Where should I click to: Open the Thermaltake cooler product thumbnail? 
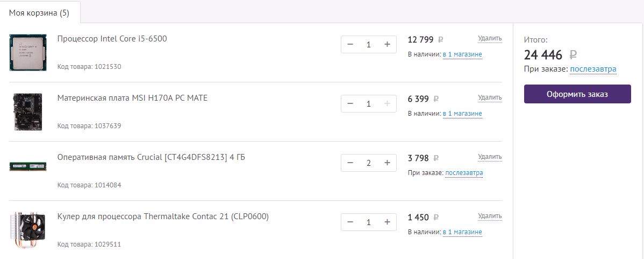27,230
